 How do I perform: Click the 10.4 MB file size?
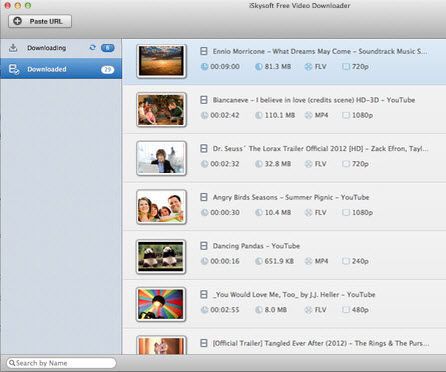(x=278, y=213)
